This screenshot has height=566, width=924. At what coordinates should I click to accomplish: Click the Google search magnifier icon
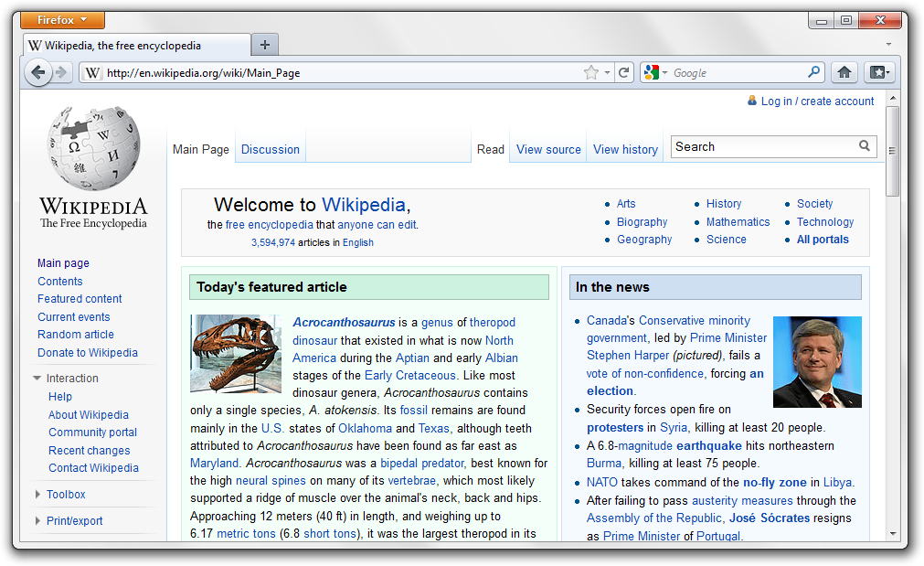(812, 72)
